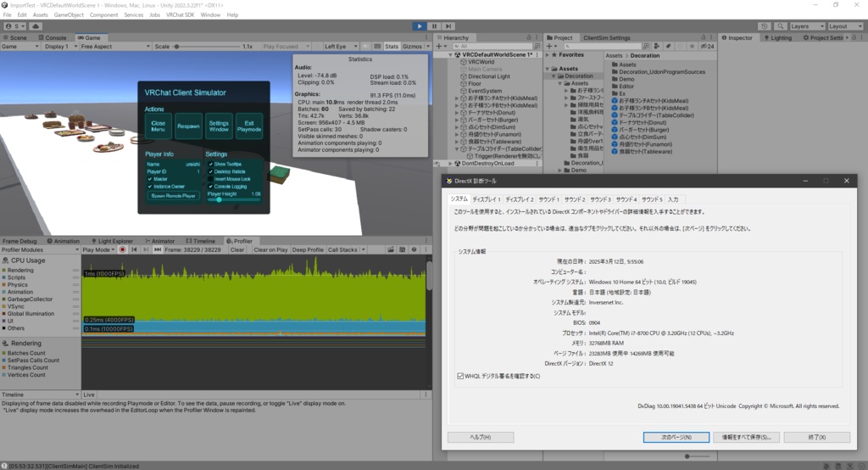Open the VRChat SDK menu

point(180,15)
